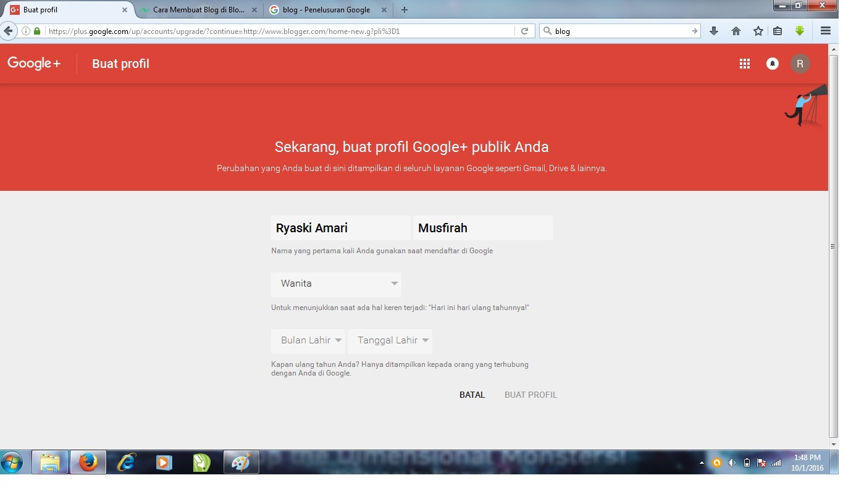Click the search go arrow icon
This screenshot has height=504, width=851.
coord(694,31)
